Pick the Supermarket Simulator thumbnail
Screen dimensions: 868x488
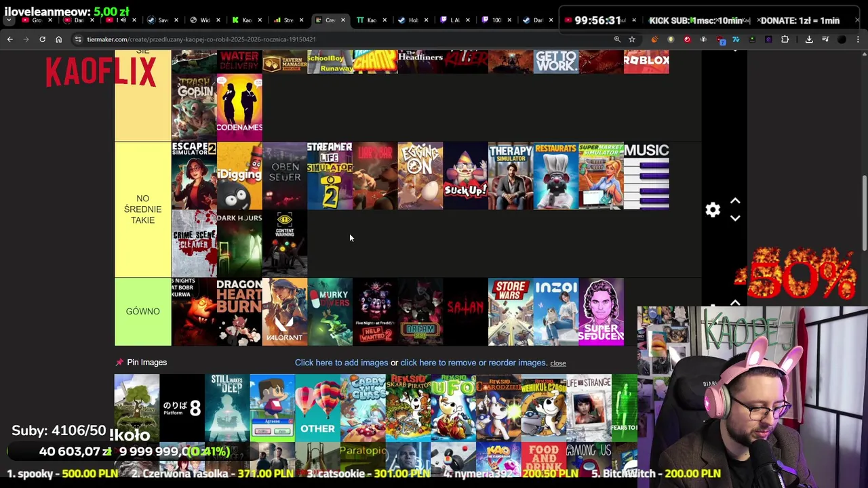[601, 176]
